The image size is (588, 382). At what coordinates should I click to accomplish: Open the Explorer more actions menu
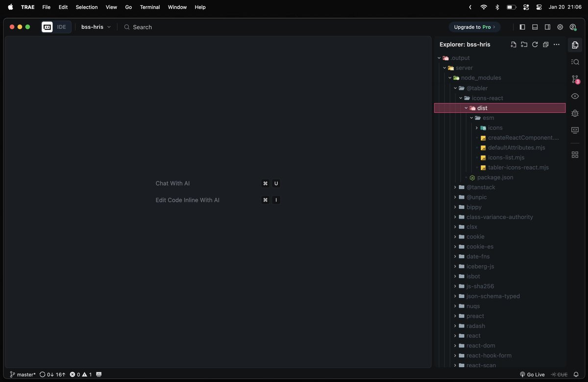(556, 45)
